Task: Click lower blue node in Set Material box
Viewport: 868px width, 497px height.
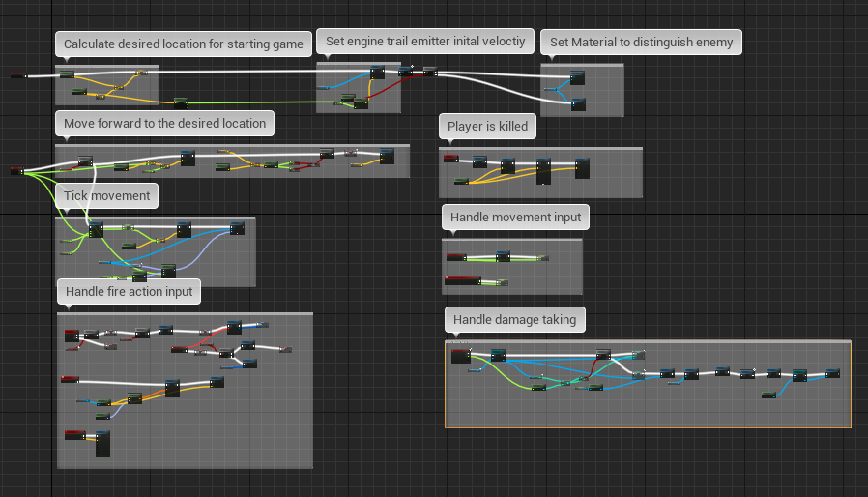Action: pos(577,103)
